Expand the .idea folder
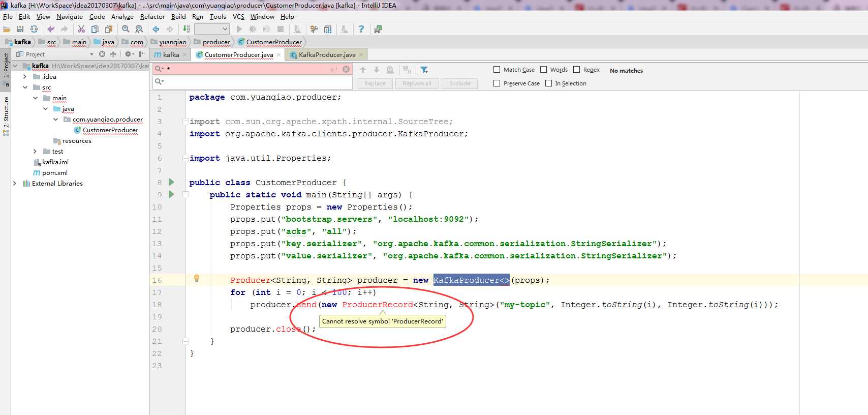Viewport: 868px width, 415px height. tap(25, 76)
